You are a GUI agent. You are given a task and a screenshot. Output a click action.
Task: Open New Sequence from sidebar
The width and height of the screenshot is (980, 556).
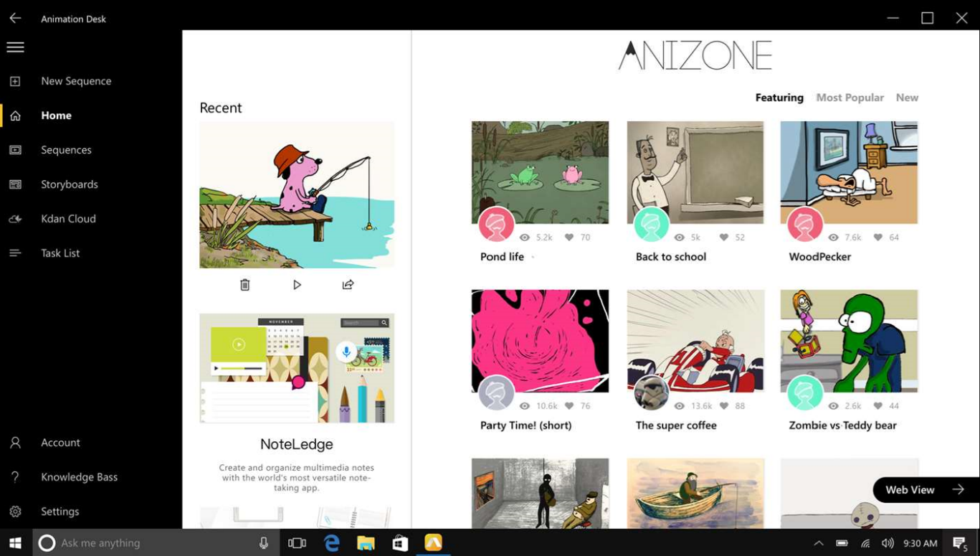76,81
